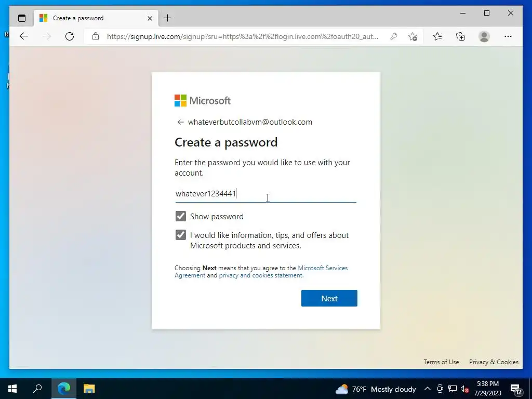This screenshot has height=399, width=532.
Task: Open the Collections icon
Action: (x=460, y=36)
